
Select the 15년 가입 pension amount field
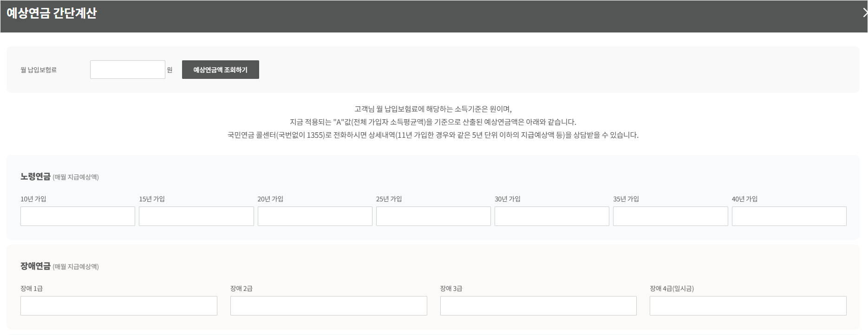tap(196, 216)
